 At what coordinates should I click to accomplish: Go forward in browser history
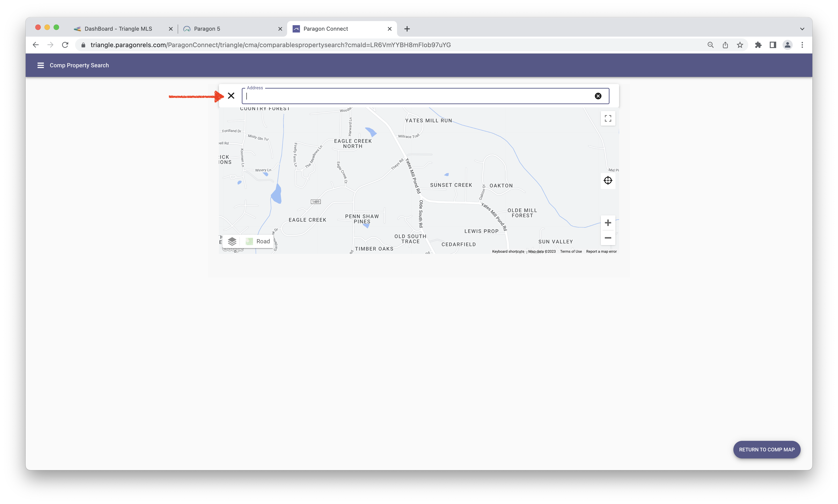50,45
